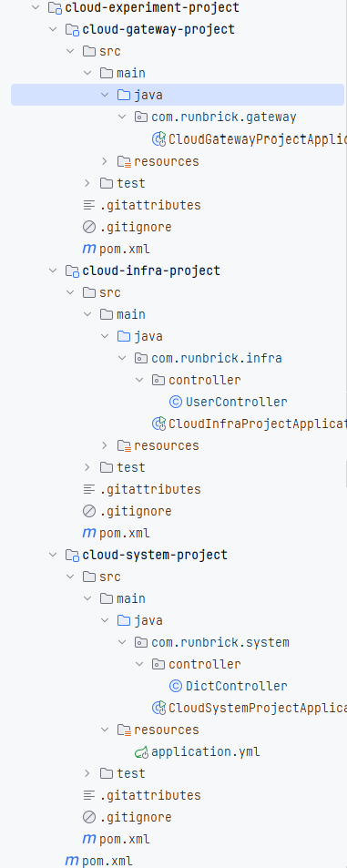Screen dimensions: 347x868
Task: Click the .gitattributes file icon under cloud-system-project
Action: [89, 795]
